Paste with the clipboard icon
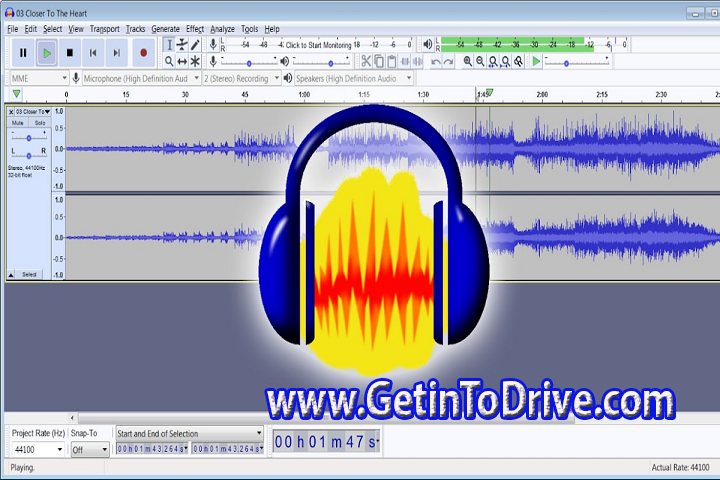Viewport: 720px width, 480px height. click(x=392, y=61)
